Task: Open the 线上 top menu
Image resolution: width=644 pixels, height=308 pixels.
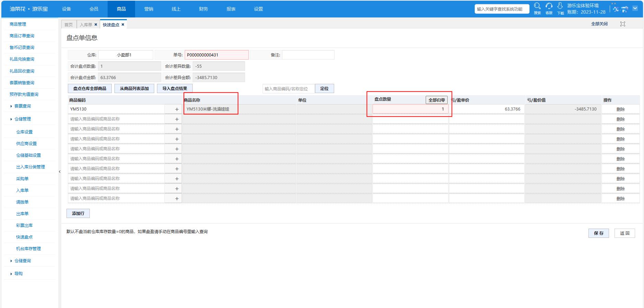Action: 176,9
